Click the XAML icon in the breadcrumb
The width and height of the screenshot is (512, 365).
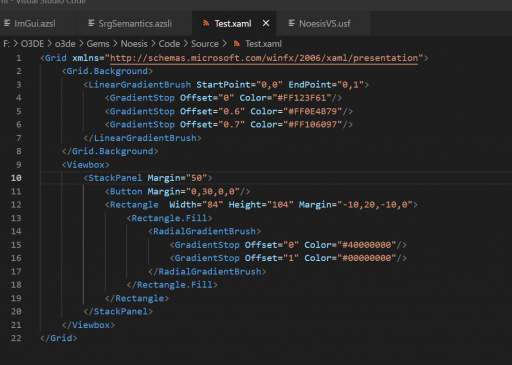pyautogui.click(x=237, y=44)
